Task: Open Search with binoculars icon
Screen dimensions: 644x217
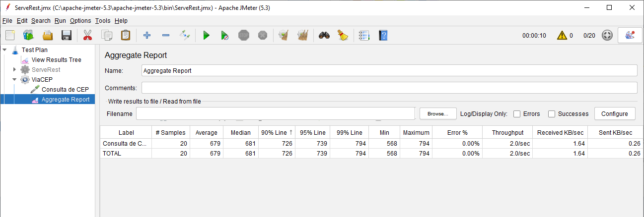Action: pos(324,35)
